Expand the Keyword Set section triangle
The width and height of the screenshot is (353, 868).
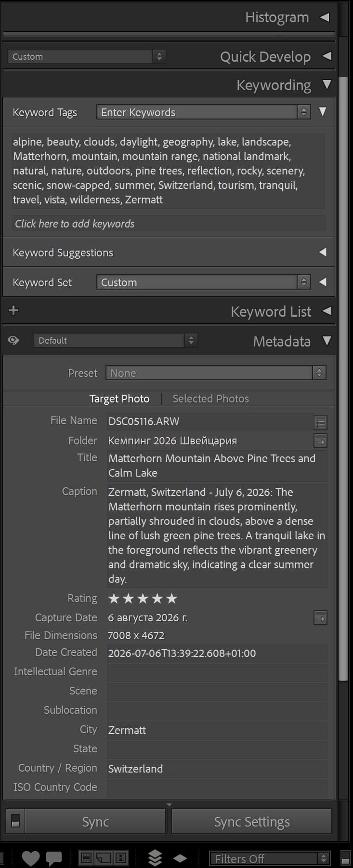[323, 282]
